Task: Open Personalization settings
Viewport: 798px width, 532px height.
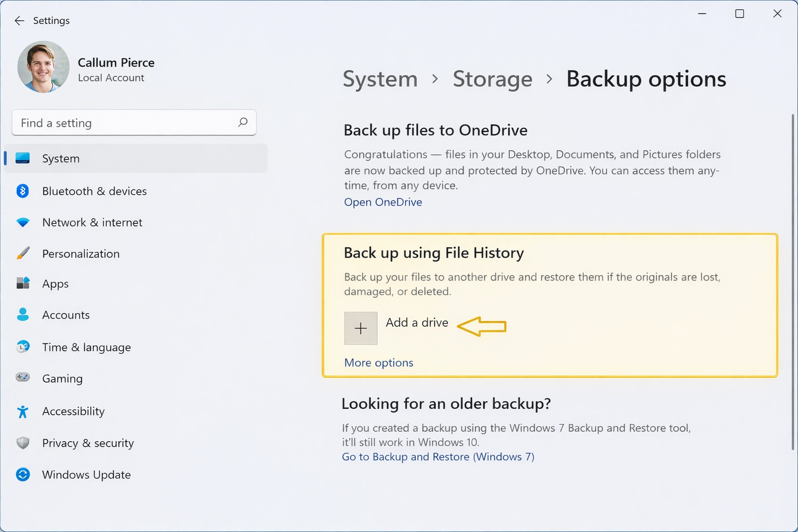Action: point(81,254)
